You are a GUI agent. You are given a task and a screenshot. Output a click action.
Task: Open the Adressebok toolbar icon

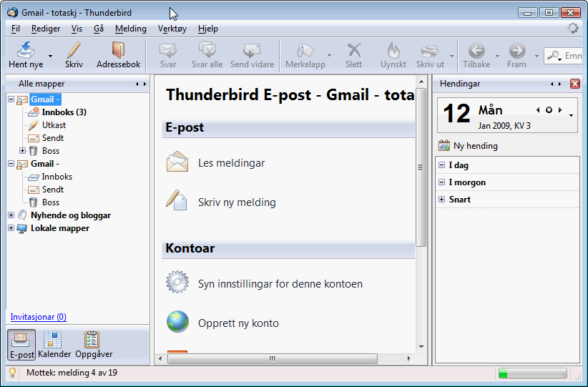click(x=118, y=50)
